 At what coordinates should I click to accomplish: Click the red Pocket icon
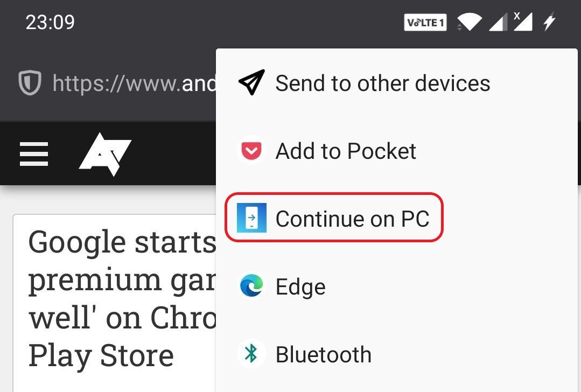(x=251, y=151)
